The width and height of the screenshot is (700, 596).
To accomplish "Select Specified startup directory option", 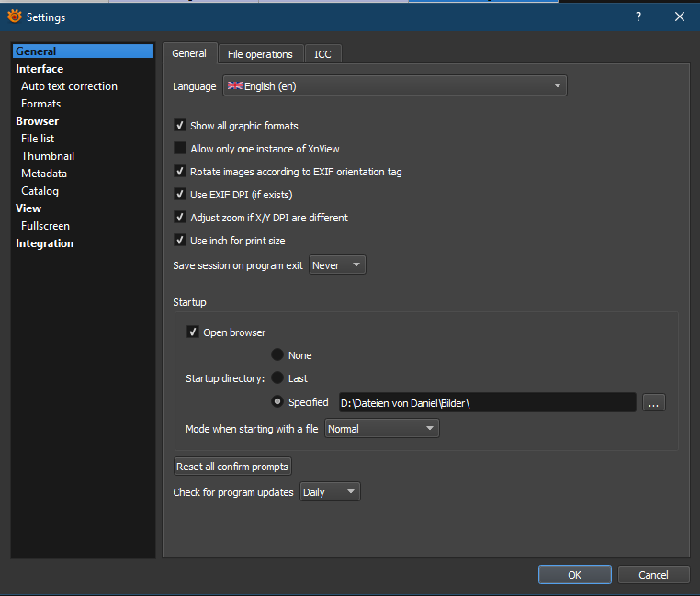I will [277, 402].
